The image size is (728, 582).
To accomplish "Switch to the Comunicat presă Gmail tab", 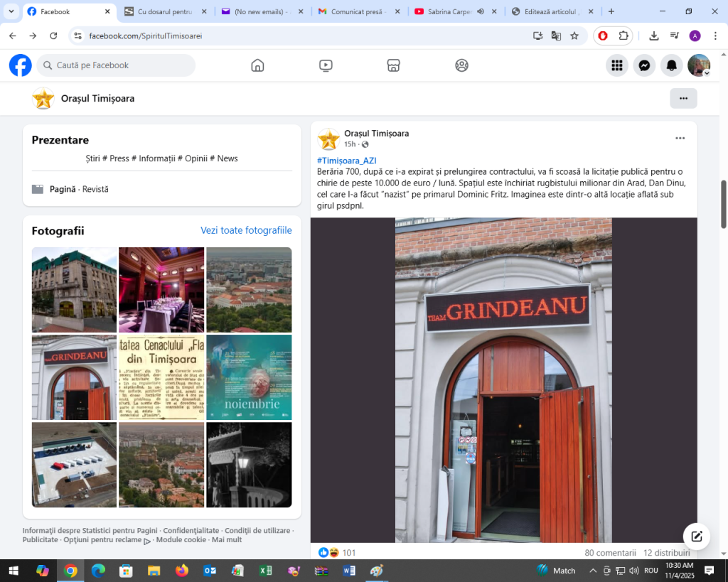I will pyautogui.click(x=358, y=11).
